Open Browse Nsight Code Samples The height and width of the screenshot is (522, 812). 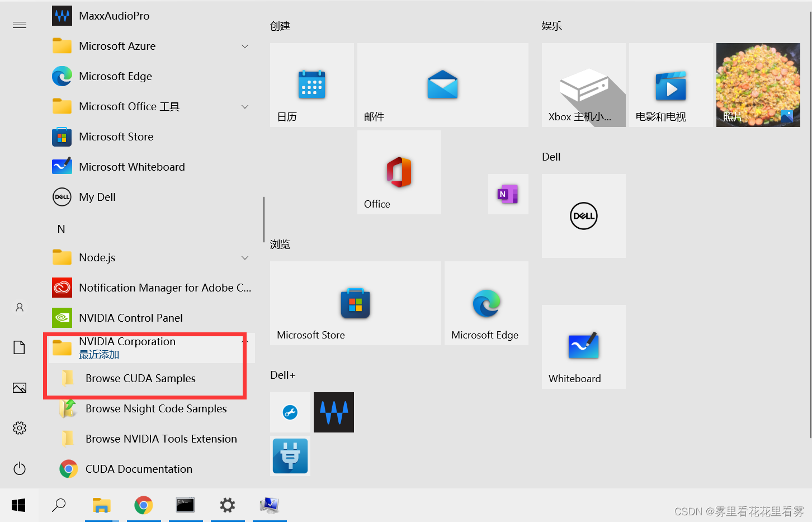coord(151,408)
